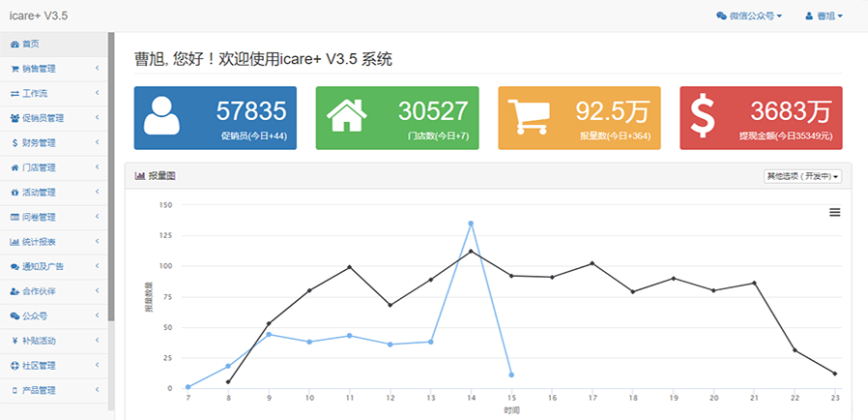
Task: Click the 提现金额(今日35349元) caption
Action: [786, 136]
